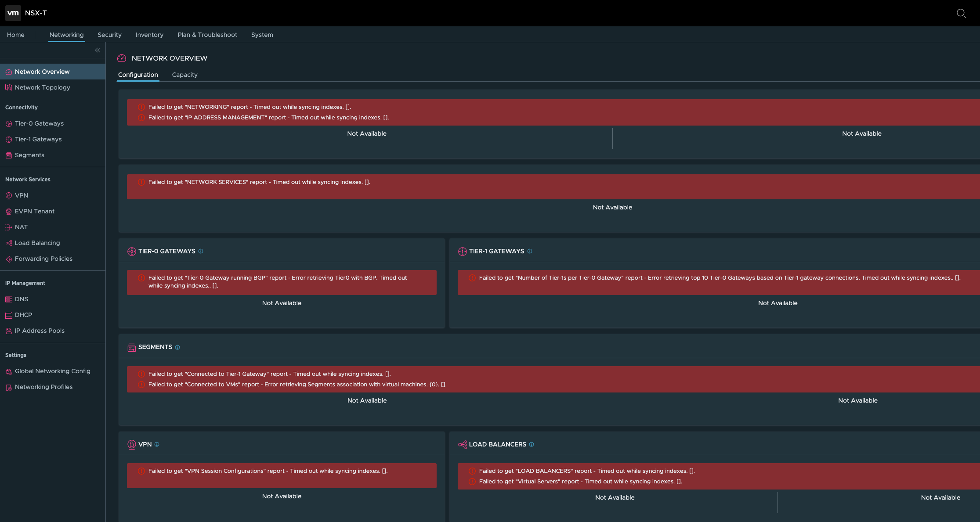The image size is (980, 522).
Task: Open Load Balancing sidebar link
Action: (37, 243)
